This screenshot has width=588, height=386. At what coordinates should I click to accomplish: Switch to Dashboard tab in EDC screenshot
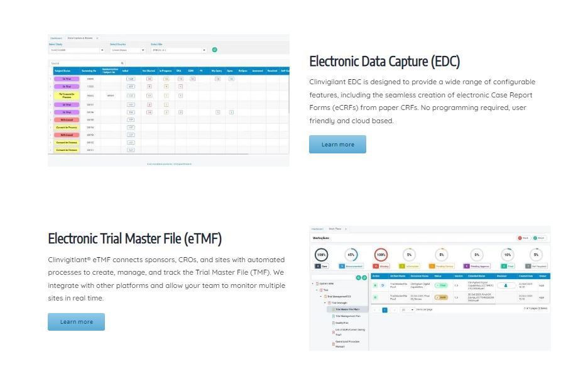click(57, 38)
